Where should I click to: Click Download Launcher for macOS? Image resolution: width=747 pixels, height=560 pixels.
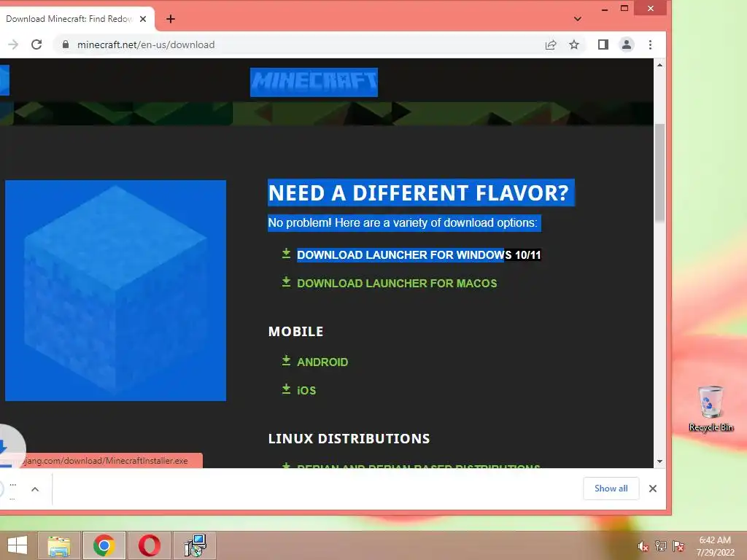pos(397,284)
